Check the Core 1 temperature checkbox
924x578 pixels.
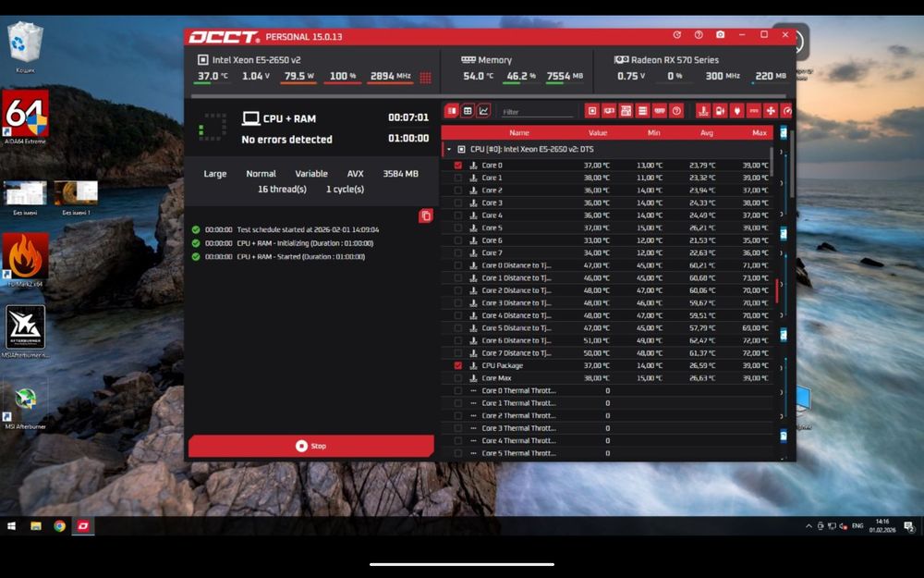pyautogui.click(x=458, y=178)
